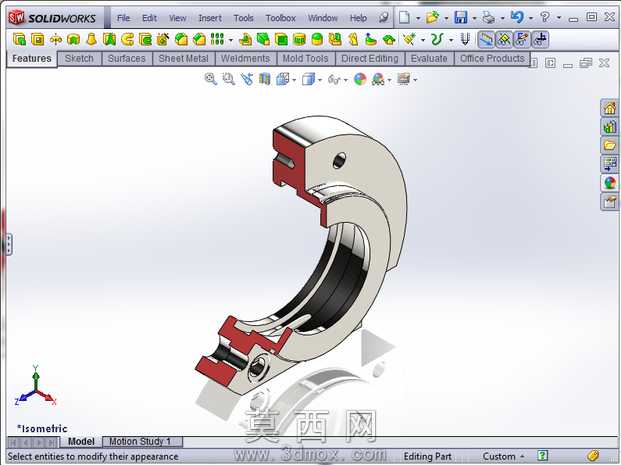Switch to the Surfaces tab
The image size is (621, 465).
(x=127, y=59)
